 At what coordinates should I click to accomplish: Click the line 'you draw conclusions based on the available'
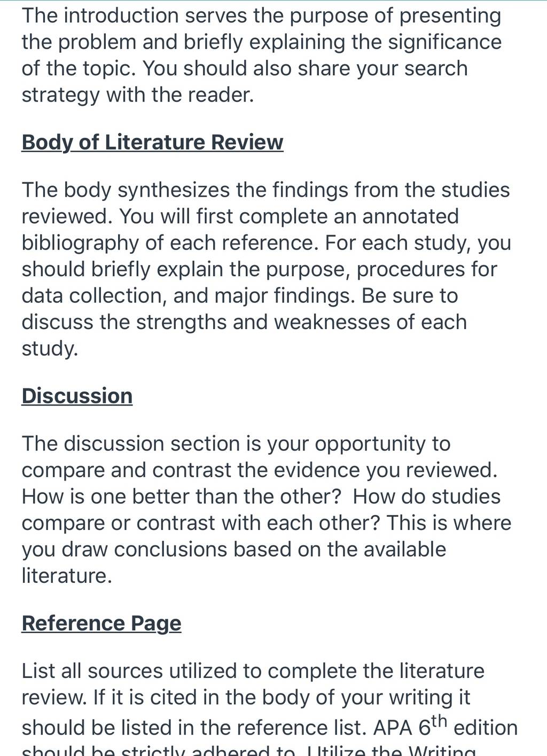(234, 550)
